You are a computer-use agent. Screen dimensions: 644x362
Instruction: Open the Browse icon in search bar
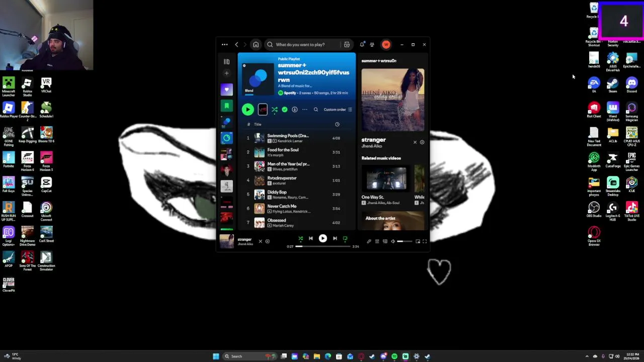click(347, 45)
